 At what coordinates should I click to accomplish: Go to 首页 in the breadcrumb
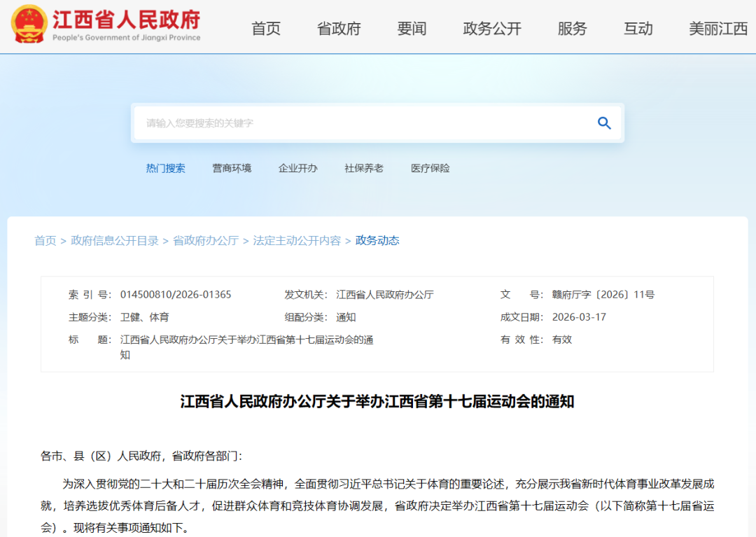(x=45, y=241)
